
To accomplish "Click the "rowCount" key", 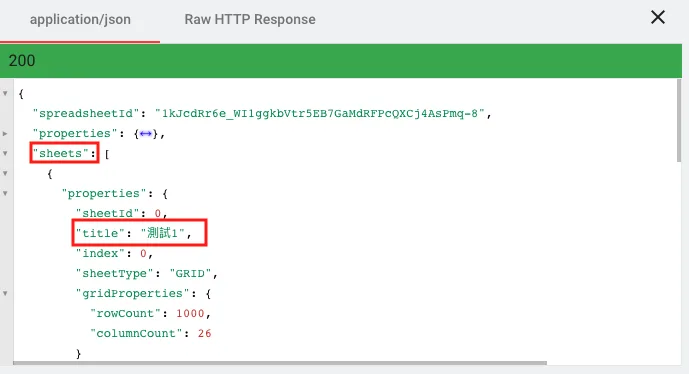I will [x=126, y=313].
